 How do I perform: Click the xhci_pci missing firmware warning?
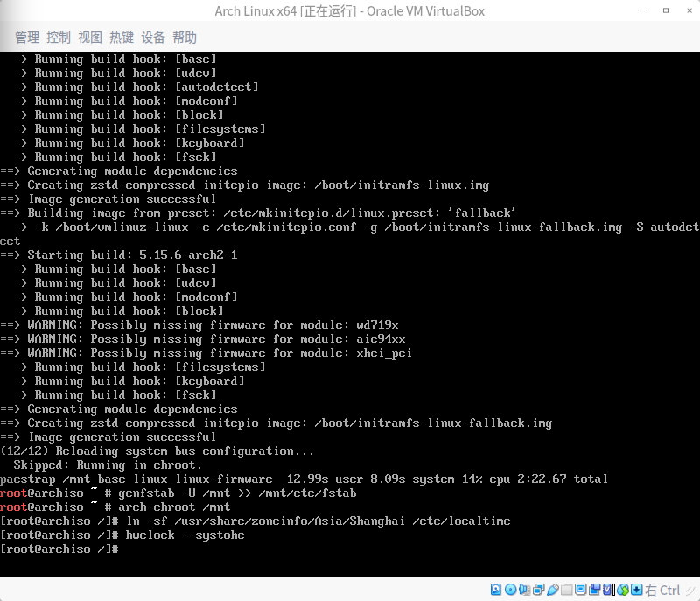click(x=206, y=353)
